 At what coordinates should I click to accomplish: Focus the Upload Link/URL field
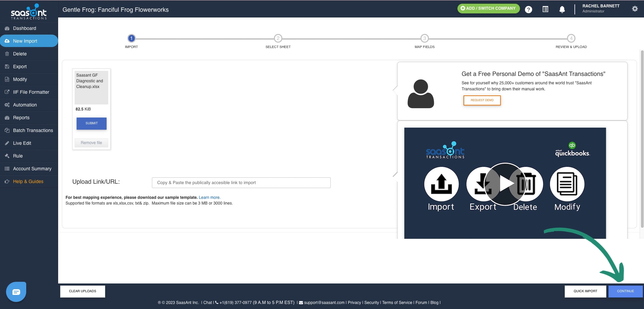tap(241, 183)
